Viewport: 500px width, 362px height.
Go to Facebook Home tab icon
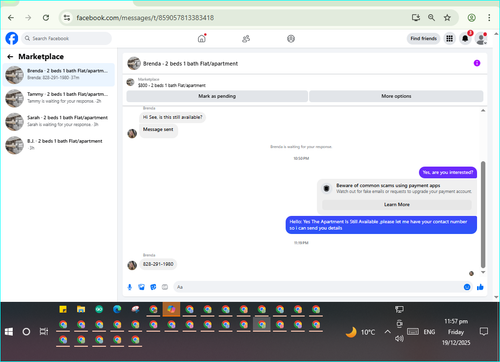(202, 39)
